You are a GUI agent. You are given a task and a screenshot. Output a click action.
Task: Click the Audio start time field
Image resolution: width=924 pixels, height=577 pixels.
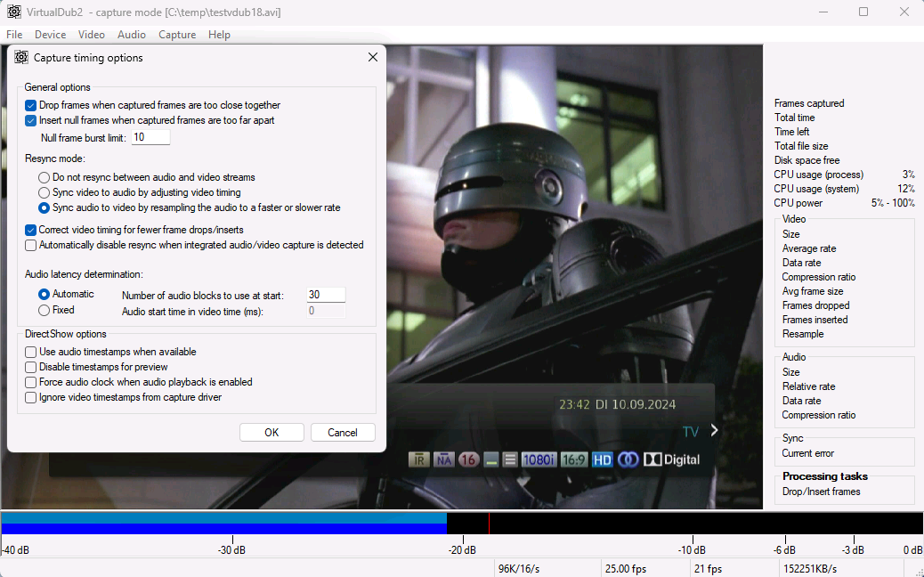pyautogui.click(x=326, y=311)
